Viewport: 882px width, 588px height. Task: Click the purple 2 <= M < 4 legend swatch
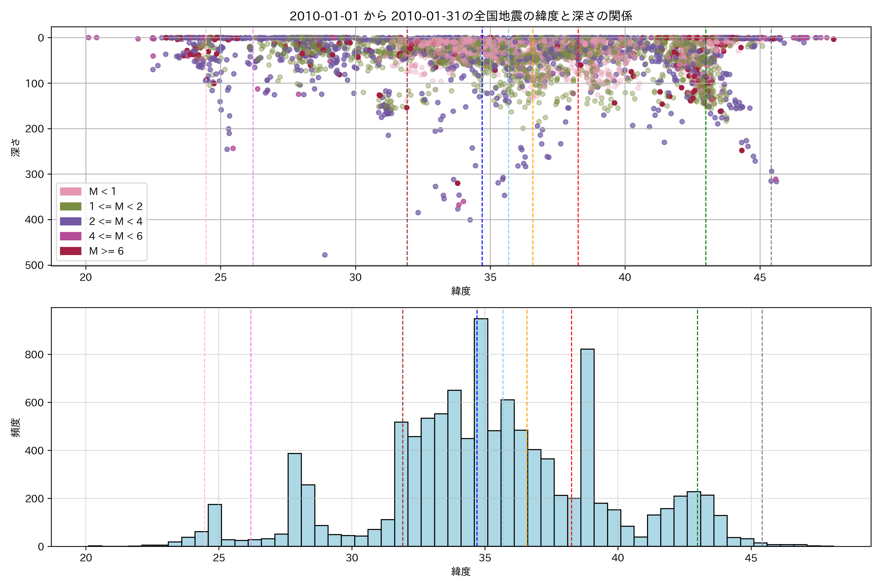[x=71, y=221]
